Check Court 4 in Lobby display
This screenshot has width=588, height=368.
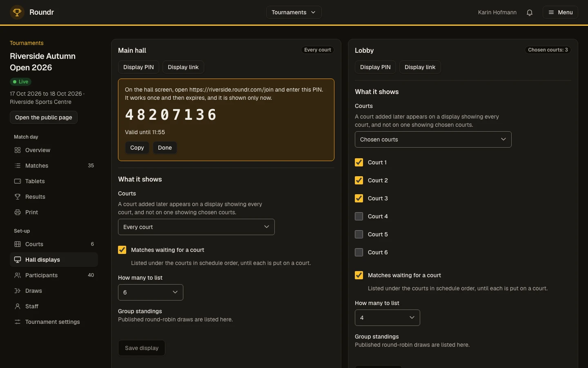point(359,216)
